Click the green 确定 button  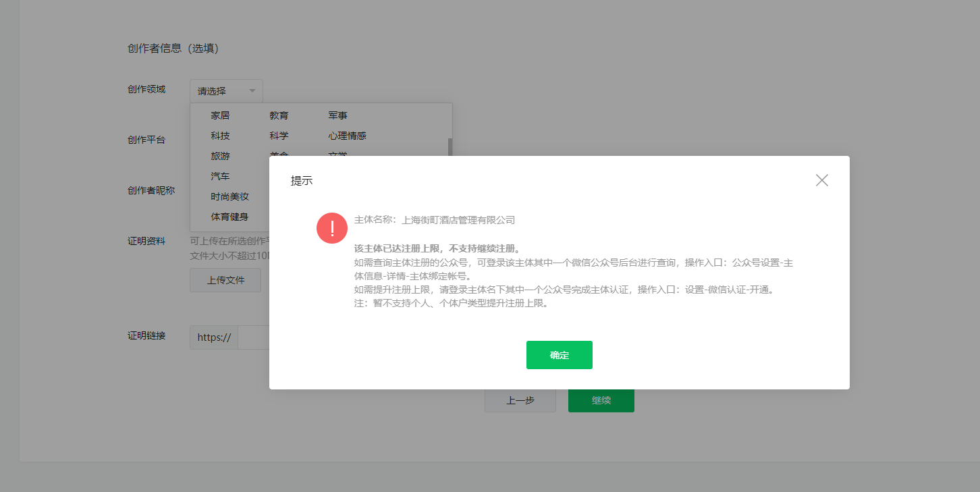560,355
